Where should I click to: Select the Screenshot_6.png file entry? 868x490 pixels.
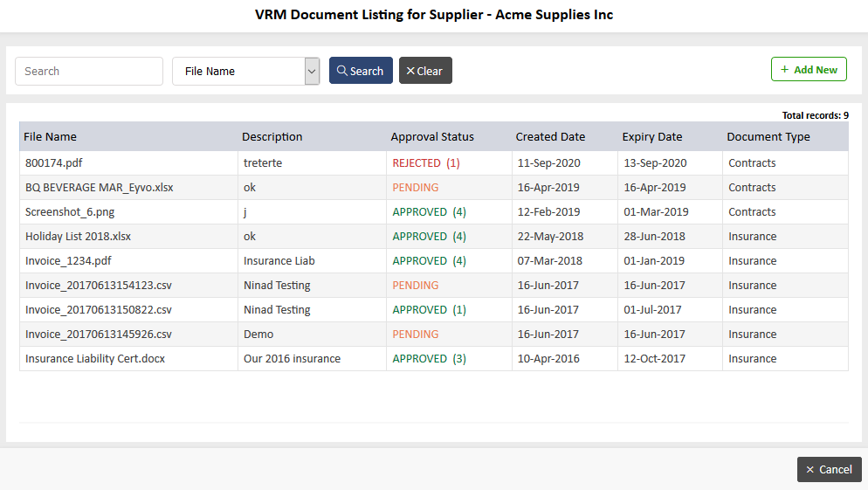pyautogui.click(x=70, y=212)
